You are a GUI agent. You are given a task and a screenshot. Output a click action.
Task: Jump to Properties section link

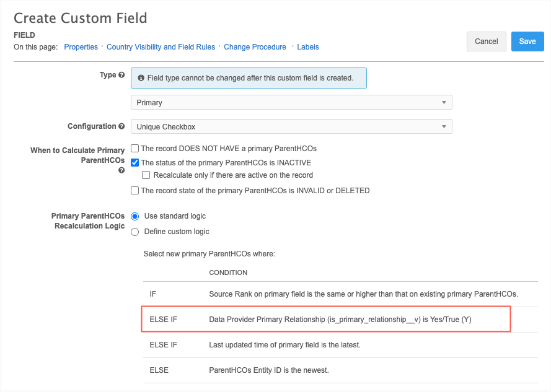pyautogui.click(x=81, y=47)
